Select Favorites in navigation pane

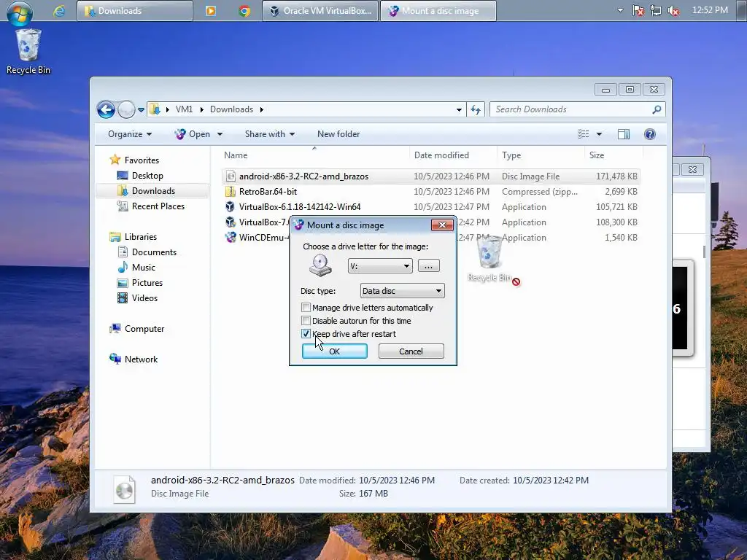(x=142, y=160)
